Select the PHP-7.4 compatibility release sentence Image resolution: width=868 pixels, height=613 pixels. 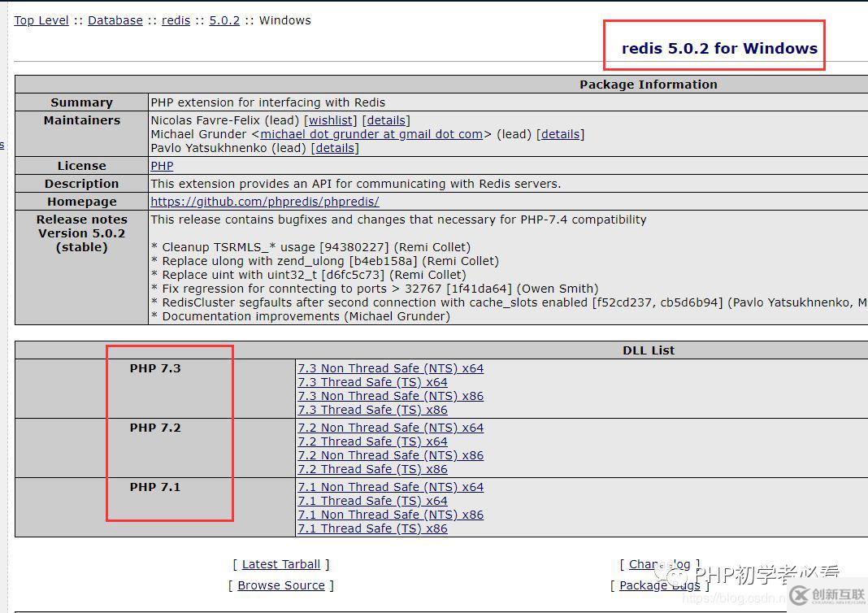[x=398, y=220]
